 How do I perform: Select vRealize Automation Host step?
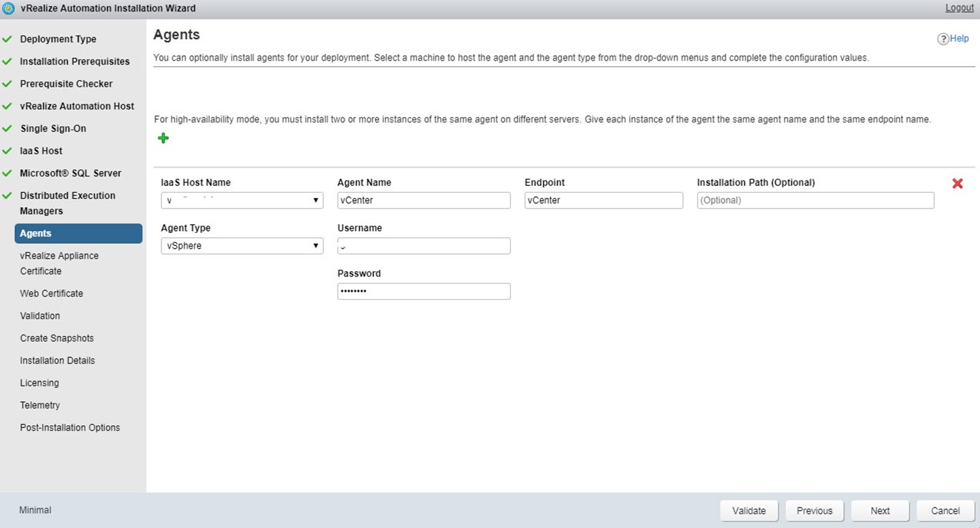(x=77, y=106)
